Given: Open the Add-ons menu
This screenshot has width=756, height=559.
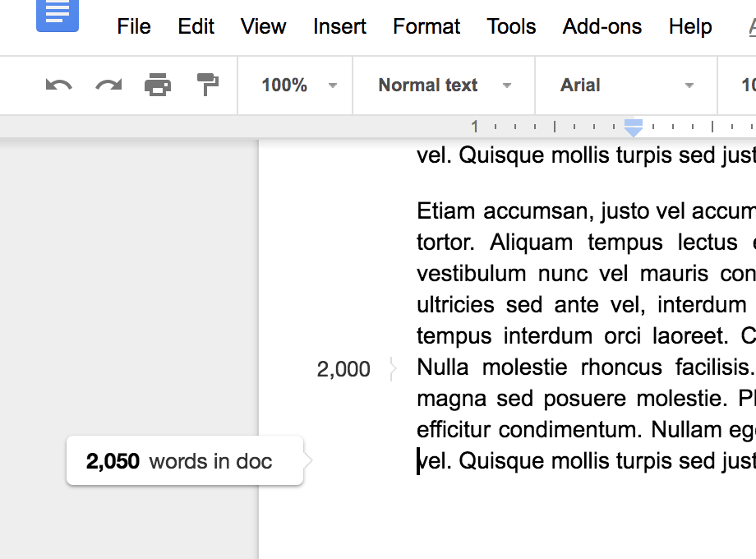Looking at the screenshot, I should tap(602, 26).
